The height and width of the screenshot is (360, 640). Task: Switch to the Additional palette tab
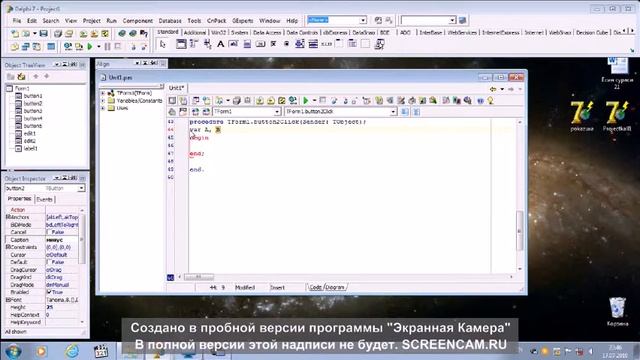pos(195,32)
